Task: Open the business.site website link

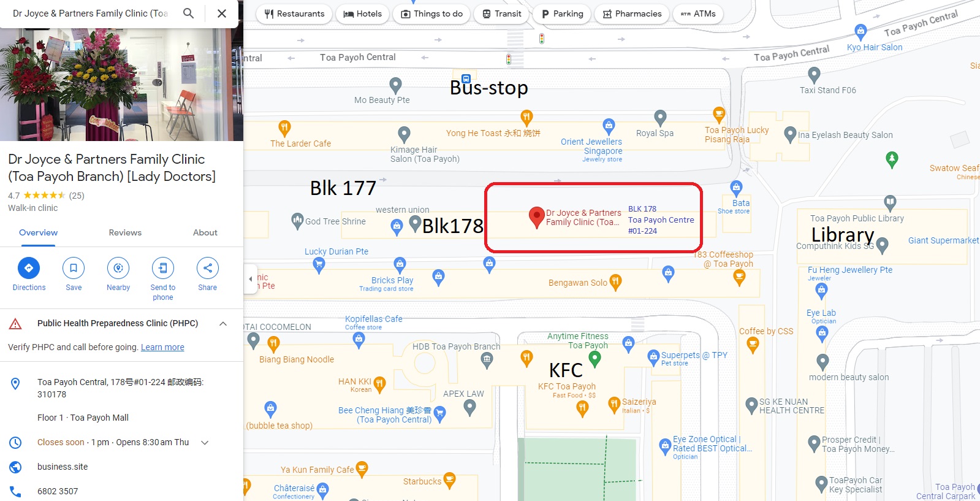Action: (63, 467)
